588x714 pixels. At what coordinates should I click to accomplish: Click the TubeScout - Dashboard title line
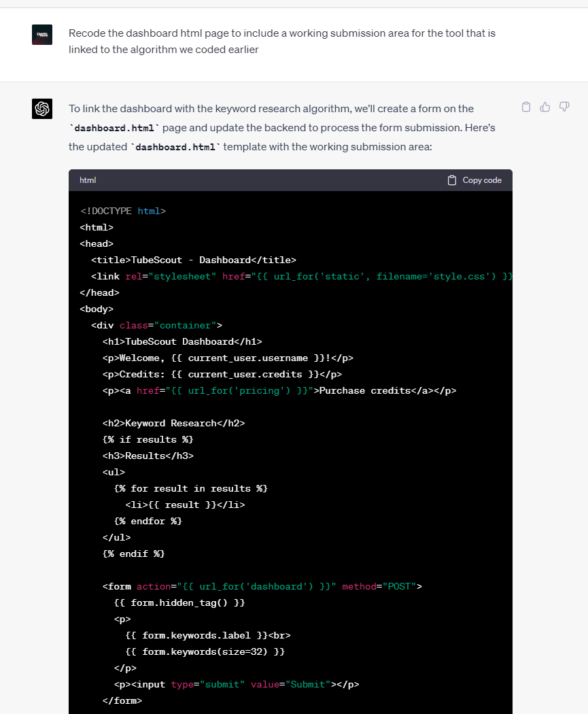pos(194,260)
